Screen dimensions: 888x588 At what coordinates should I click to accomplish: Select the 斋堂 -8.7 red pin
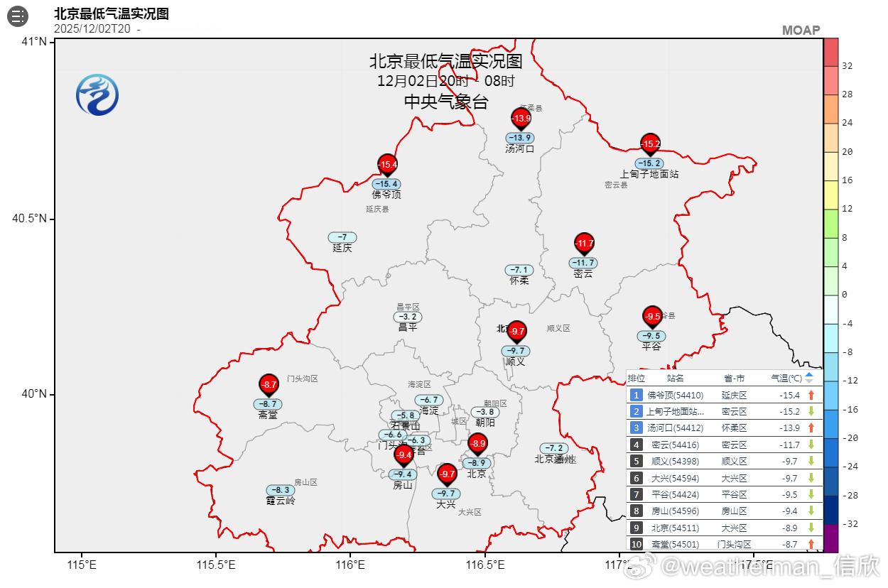click(269, 386)
